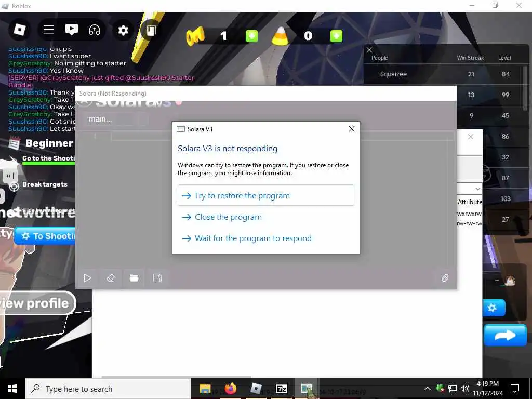Click the blue arrow share button

[505, 335]
